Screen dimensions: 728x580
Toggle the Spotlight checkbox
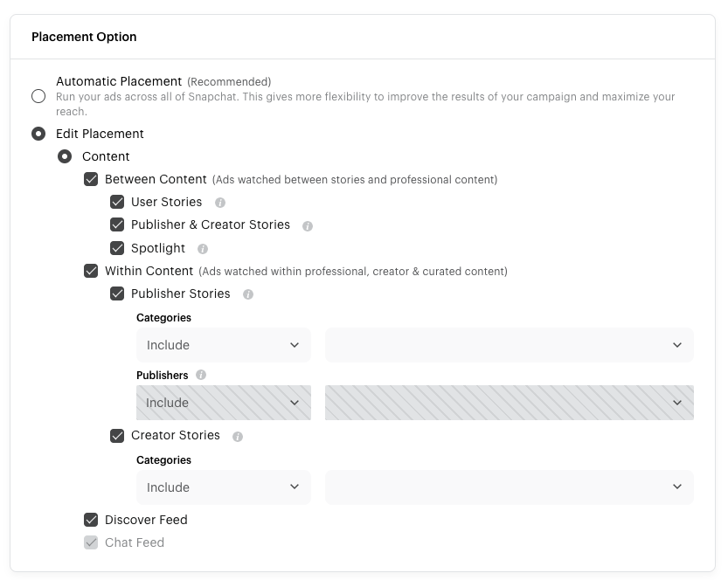(117, 248)
